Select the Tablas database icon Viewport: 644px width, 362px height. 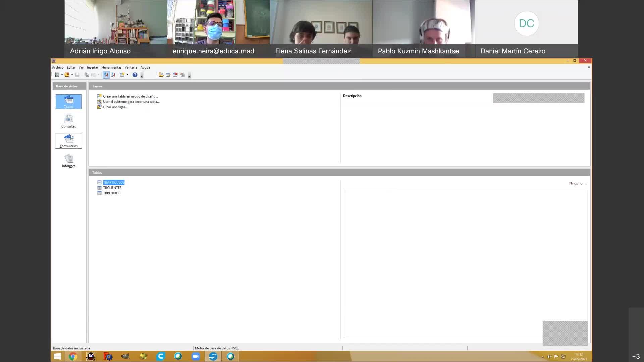click(68, 101)
